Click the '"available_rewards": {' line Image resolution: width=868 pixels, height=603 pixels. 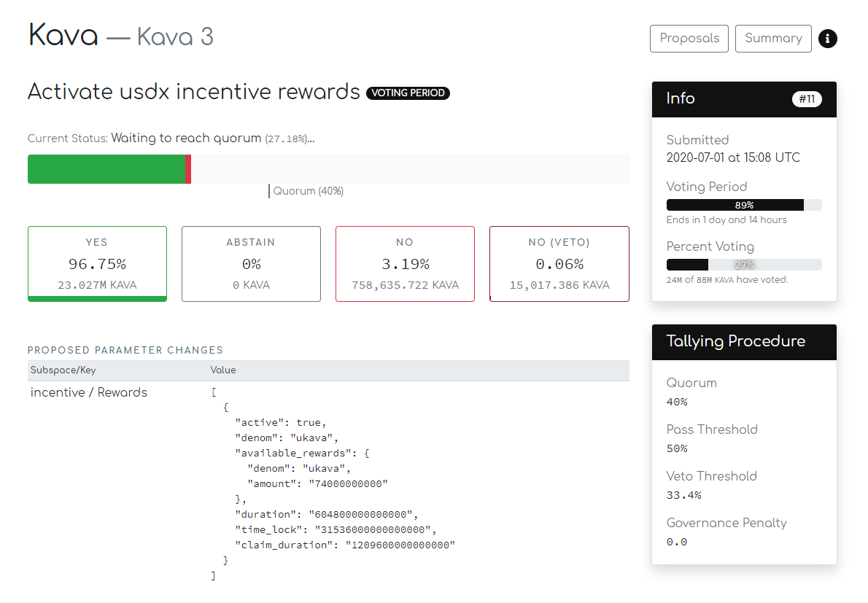302,453
